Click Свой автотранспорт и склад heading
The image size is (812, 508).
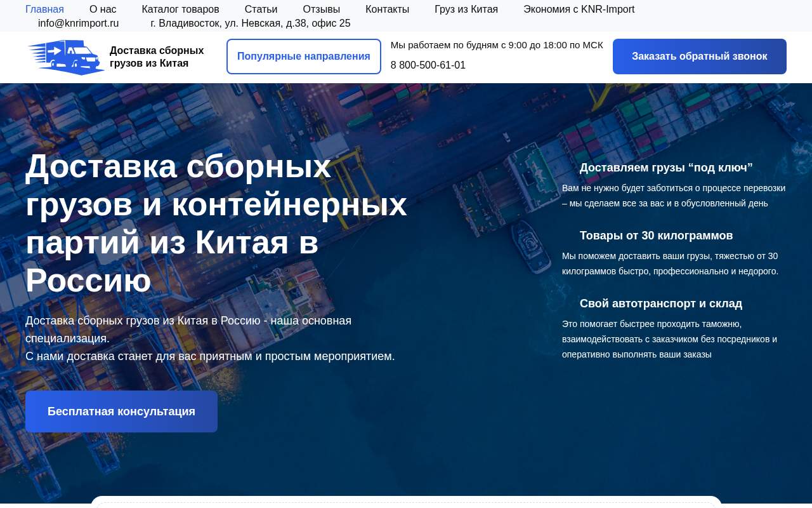661,304
